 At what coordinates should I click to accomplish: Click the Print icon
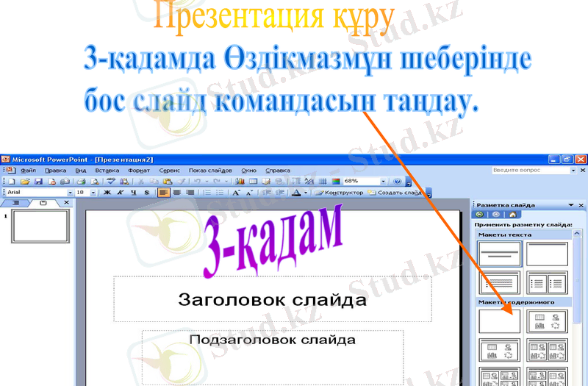(81, 182)
